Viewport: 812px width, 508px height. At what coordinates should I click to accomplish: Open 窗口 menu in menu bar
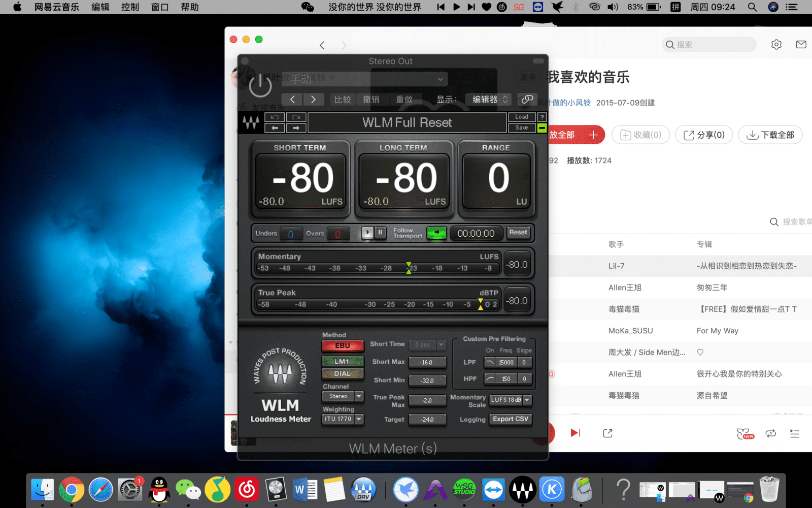coord(160,7)
